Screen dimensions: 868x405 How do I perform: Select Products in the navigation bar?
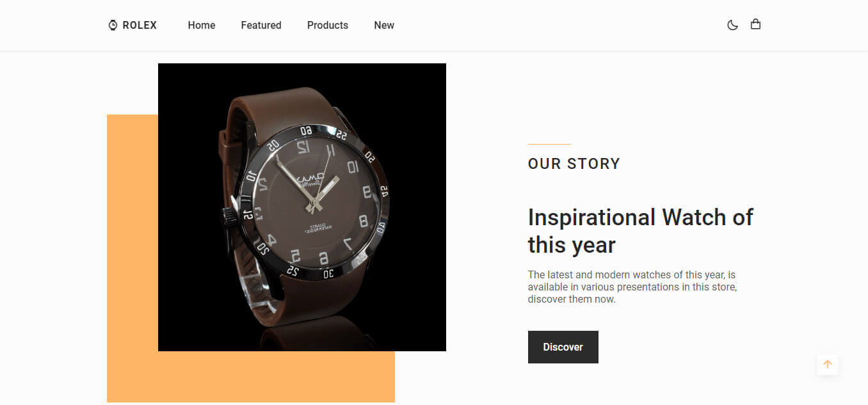pyautogui.click(x=328, y=25)
